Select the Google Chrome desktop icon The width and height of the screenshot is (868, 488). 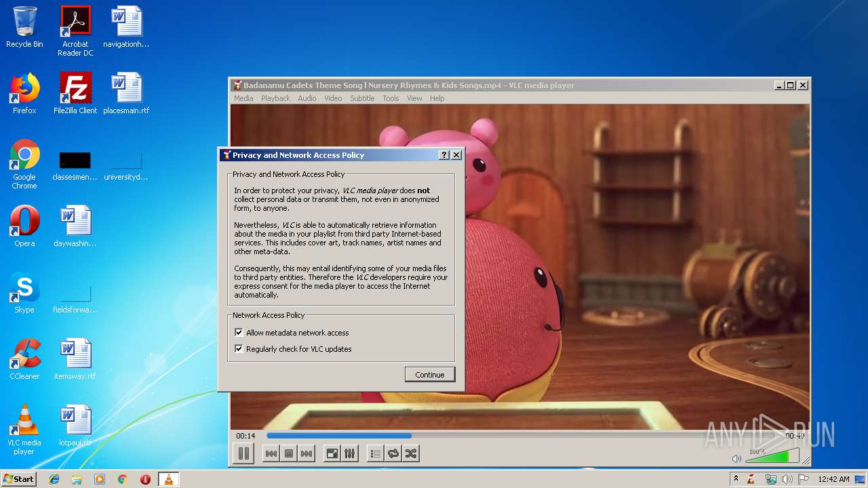coord(24,165)
